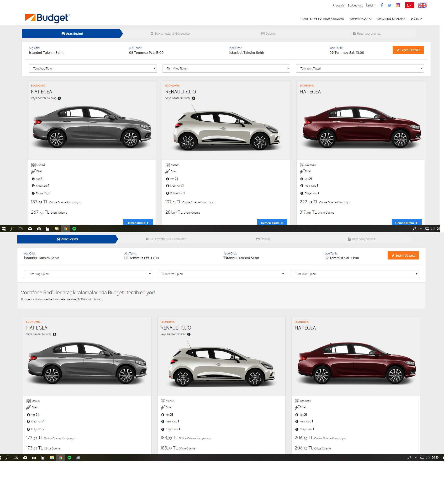Click 'Ehliyet Yaşı 1' info icon in 183,22 TL card

click(163, 429)
